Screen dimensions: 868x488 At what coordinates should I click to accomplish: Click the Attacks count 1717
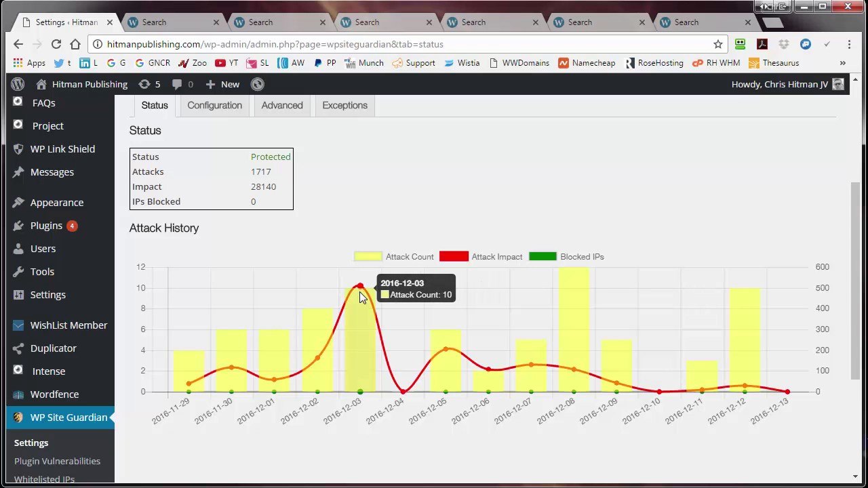click(x=260, y=171)
